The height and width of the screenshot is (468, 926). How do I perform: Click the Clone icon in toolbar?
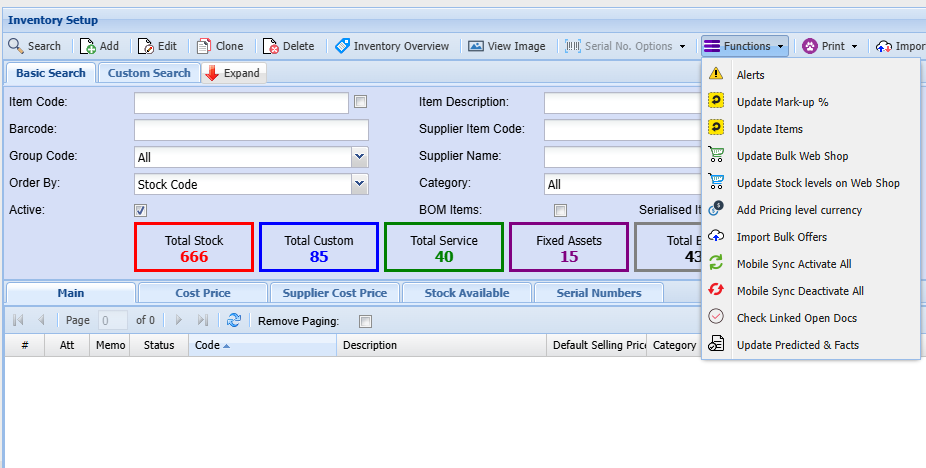(204, 46)
